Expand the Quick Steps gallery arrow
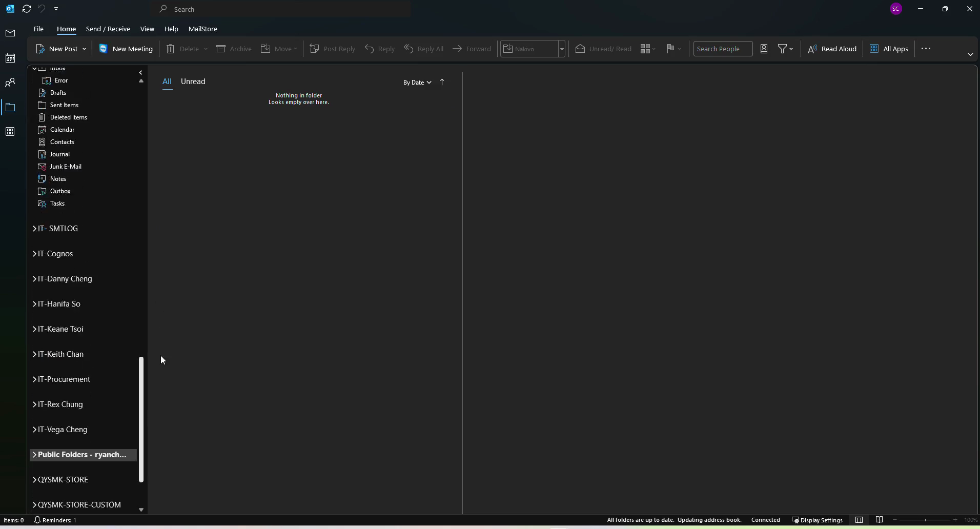 click(562, 49)
